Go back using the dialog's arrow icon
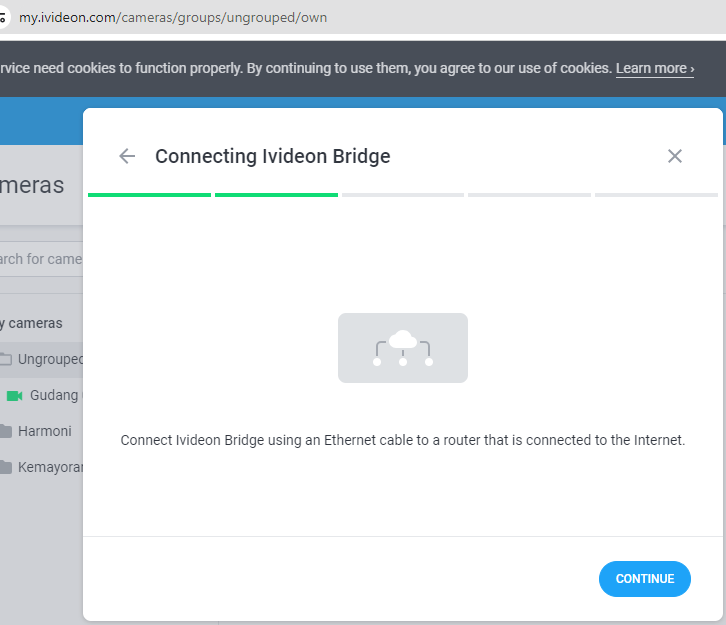The image size is (726, 625). point(127,156)
